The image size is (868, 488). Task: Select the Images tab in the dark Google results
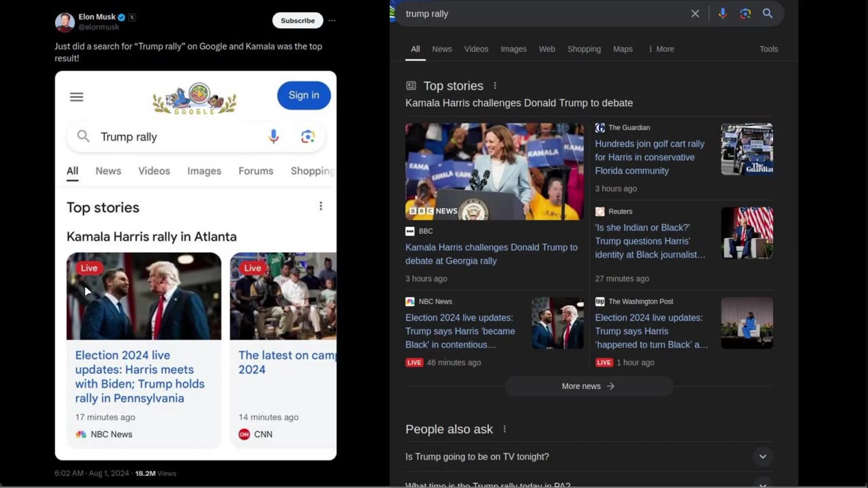point(513,49)
